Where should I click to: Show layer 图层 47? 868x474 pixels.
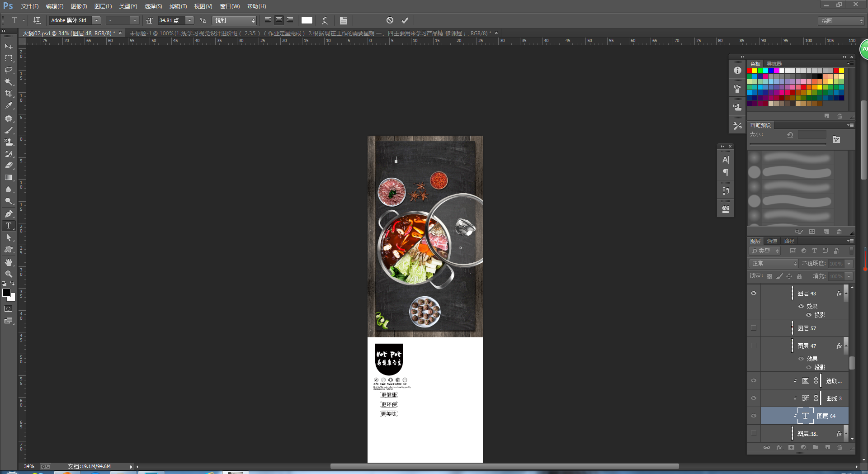[754, 346]
